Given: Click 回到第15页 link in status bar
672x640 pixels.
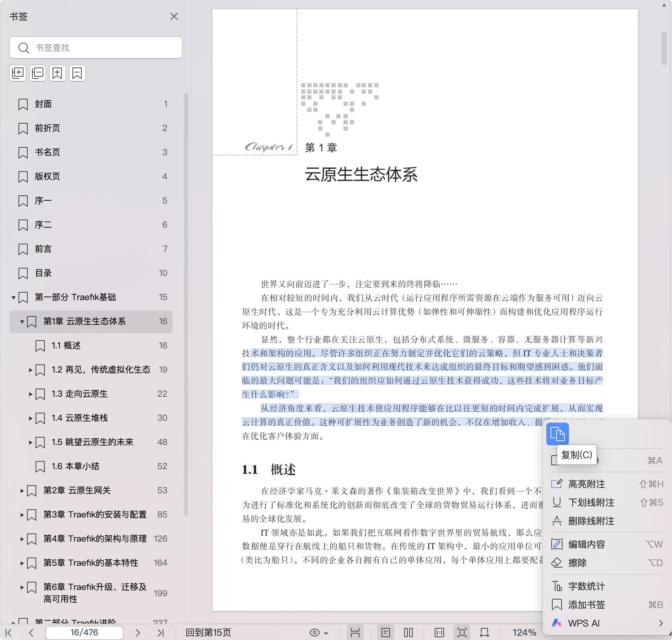Looking at the screenshot, I should tap(208, 633).
